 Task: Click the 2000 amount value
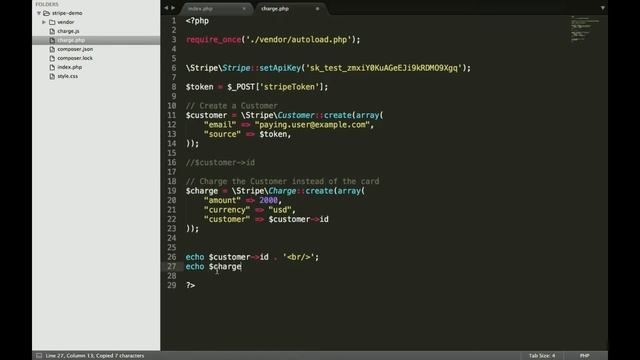(x=269, y=200)
